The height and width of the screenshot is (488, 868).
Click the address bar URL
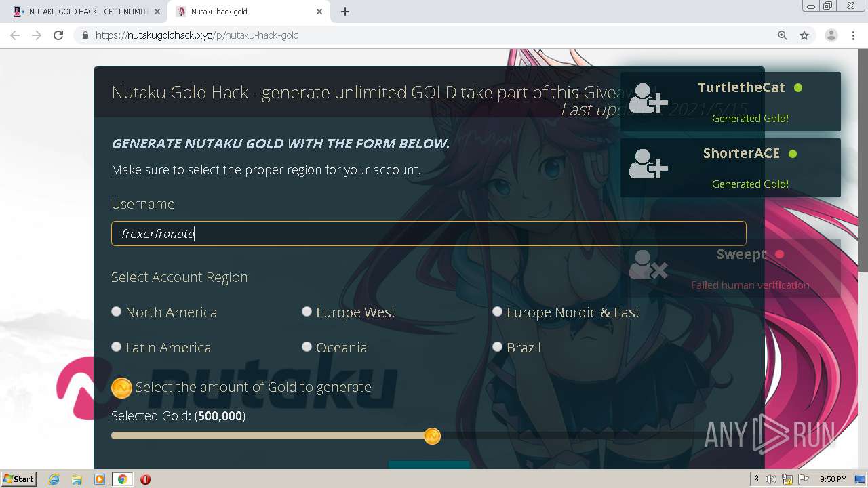pos(197,35)
